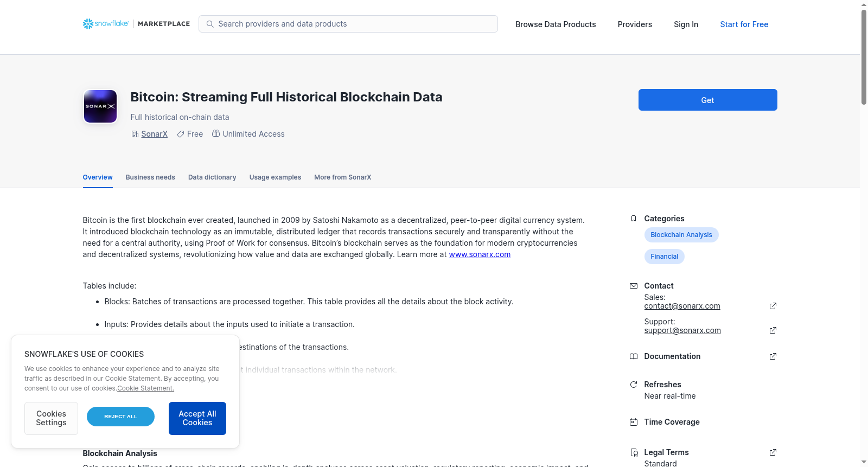Open the sales email external link icon
This screenshot has width=868, height=467.
tap(773, 306)
